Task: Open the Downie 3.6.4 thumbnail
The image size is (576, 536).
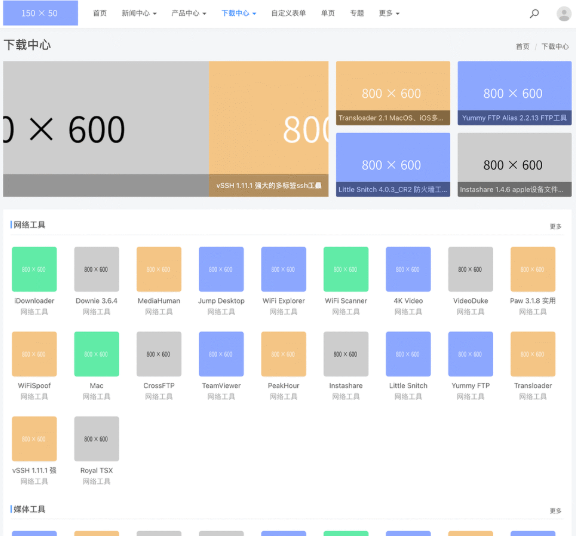Action: click(x=97, y=269)
